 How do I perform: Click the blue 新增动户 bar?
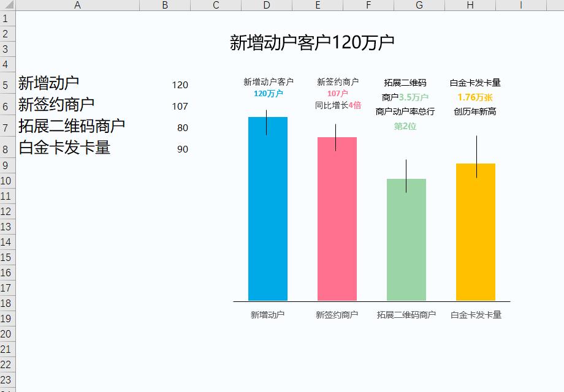pos(268,209)
